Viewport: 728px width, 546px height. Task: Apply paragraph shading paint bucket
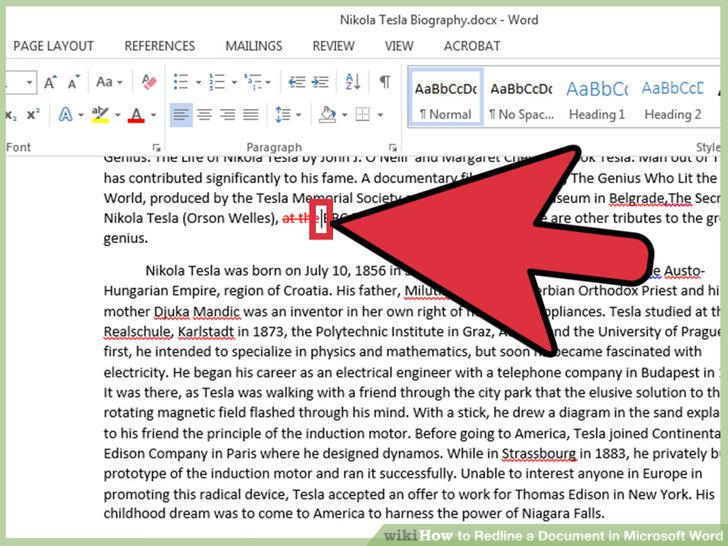click(x=327, y=115)
